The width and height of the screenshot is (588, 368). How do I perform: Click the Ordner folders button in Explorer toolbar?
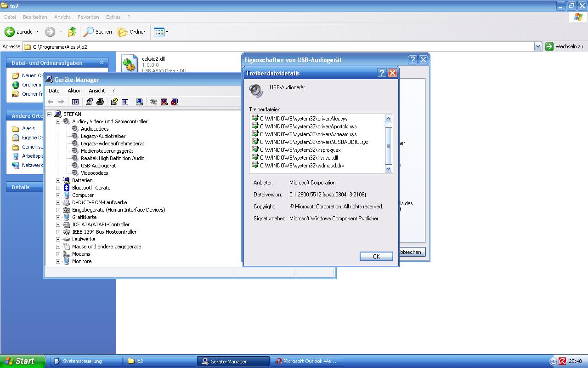pyautogui.click(x=131, y=32)
